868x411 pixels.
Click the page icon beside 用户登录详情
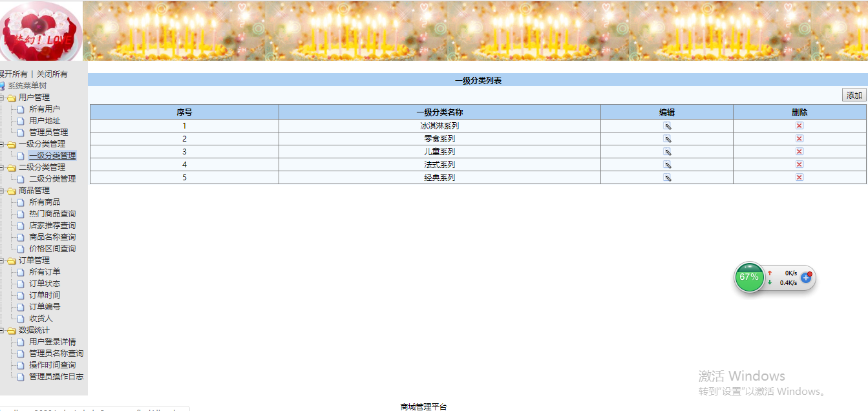[21, 342]
